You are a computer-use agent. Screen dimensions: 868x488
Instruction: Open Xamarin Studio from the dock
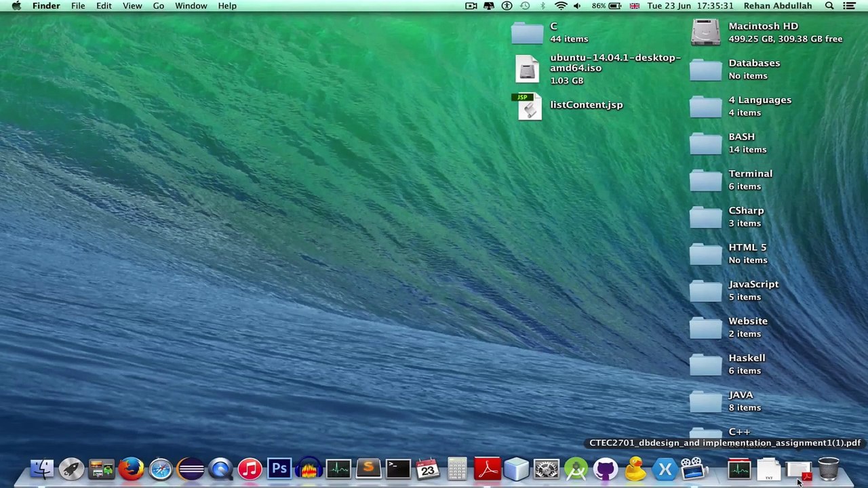(665, 468)
